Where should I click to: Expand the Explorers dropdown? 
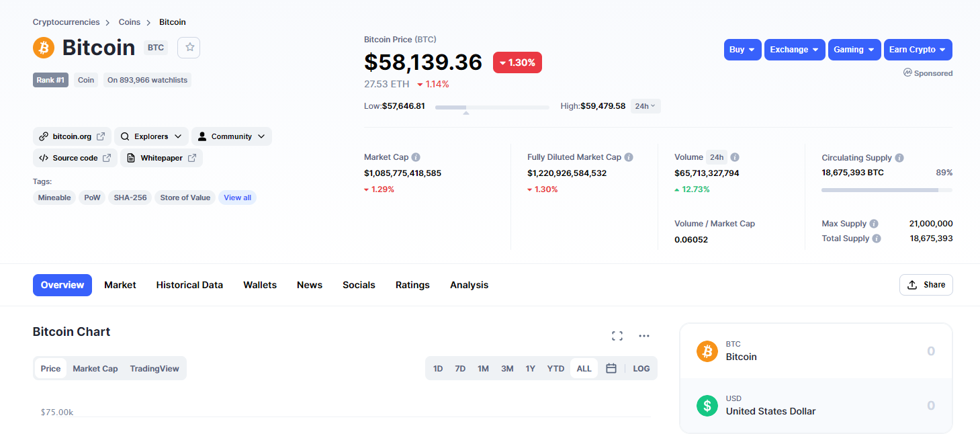point(151,136)
